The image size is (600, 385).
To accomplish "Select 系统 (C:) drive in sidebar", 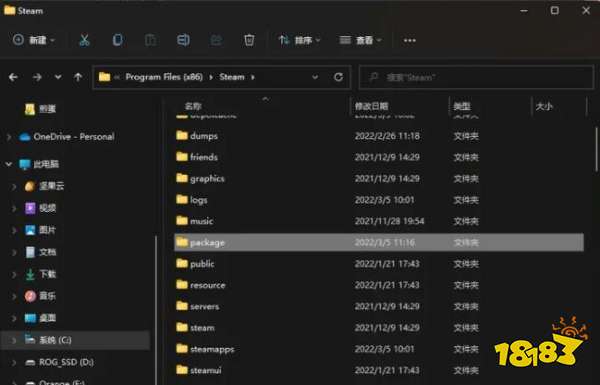I will (x=55, y=340).
